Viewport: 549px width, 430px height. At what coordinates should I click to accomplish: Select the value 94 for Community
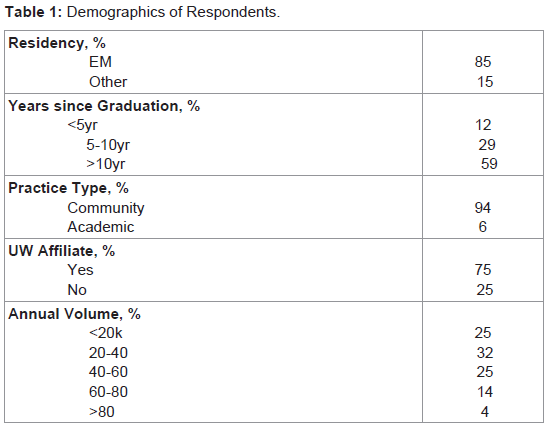482,208
